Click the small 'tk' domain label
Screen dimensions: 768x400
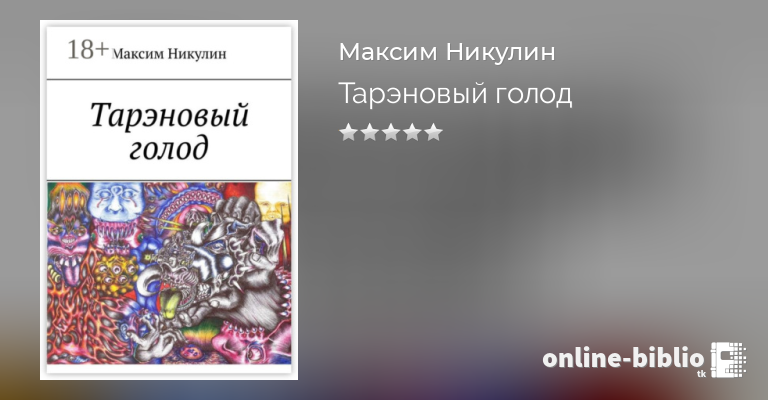click(701, 374)
